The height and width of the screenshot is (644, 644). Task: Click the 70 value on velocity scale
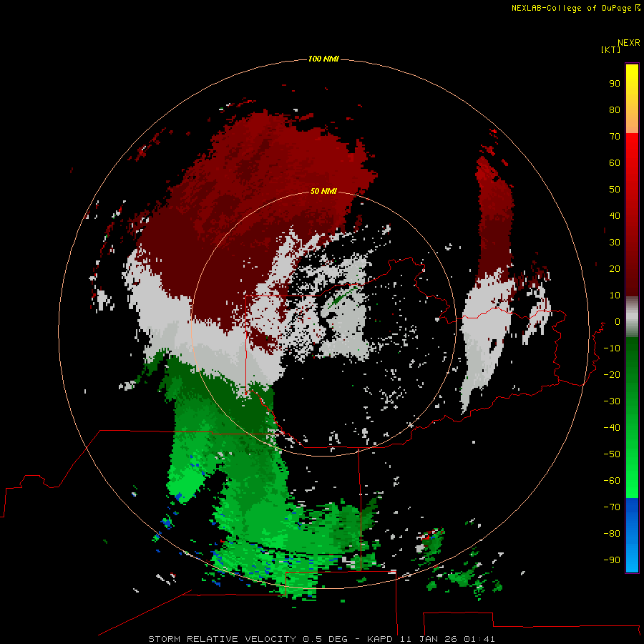pos(615,137)
